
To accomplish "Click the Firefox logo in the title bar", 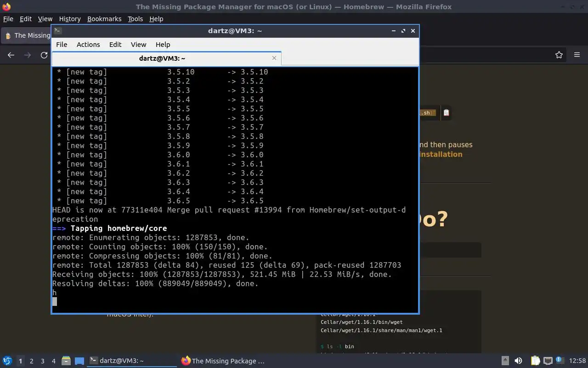I will [6, 6].
